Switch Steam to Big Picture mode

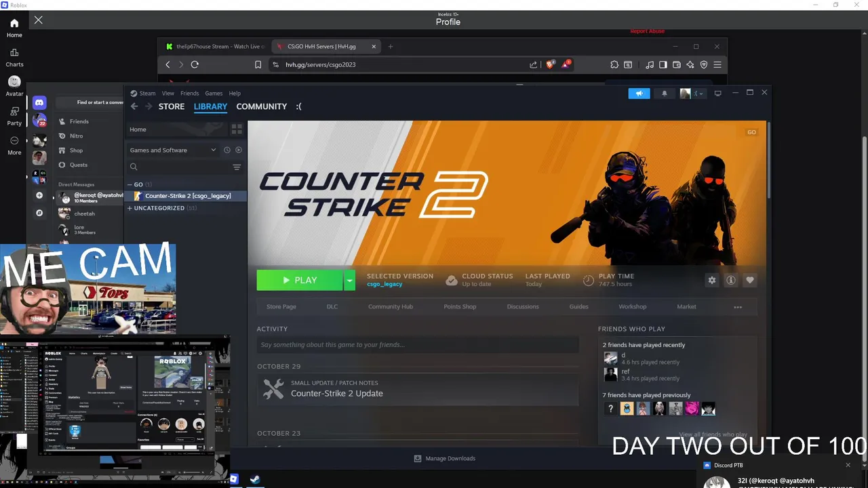pyautogui.click(x=718, y=94)
